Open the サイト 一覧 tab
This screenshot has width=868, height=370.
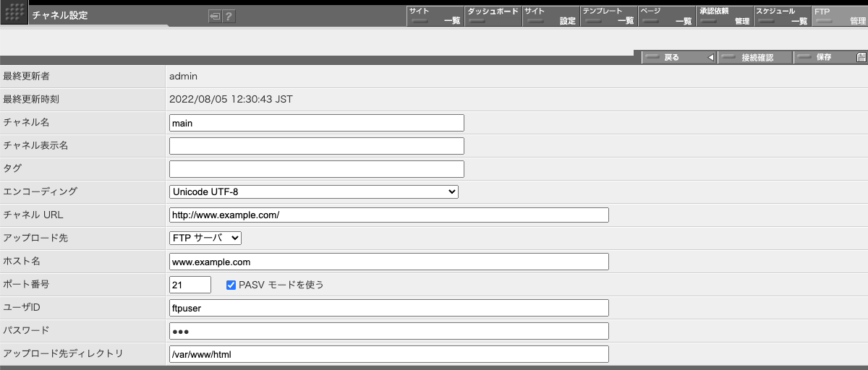[435, 16]
